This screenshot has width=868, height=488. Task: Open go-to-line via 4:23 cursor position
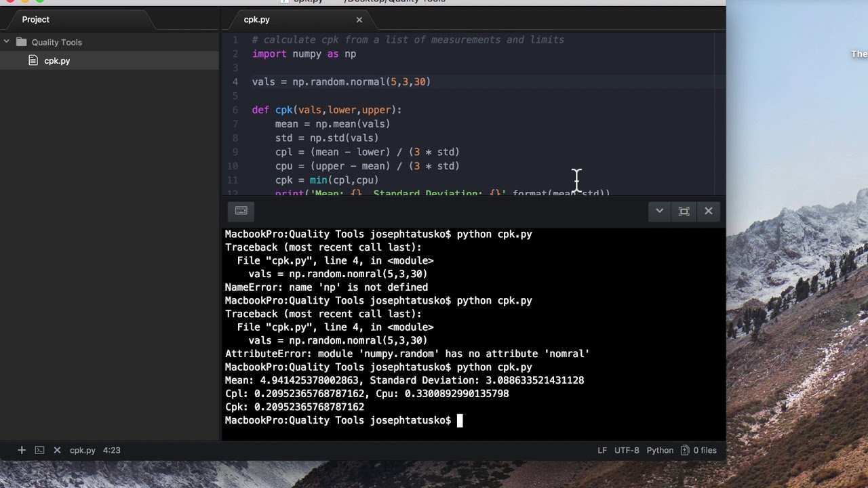(112, 450)
